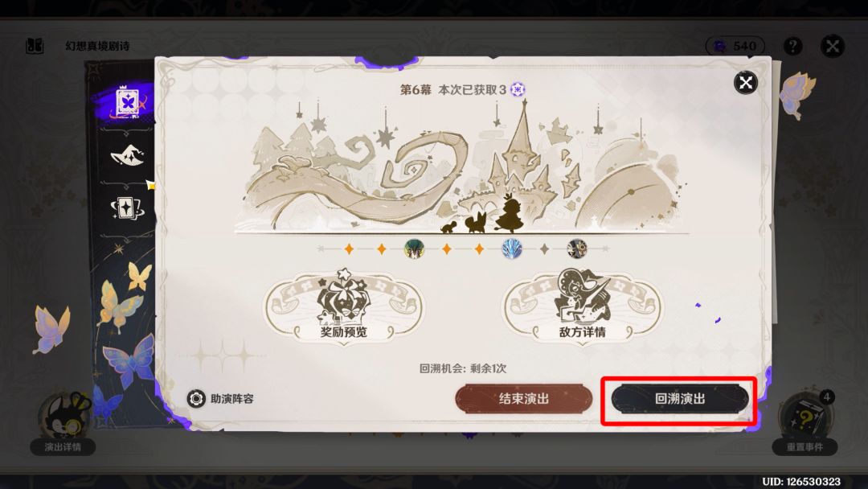Select the witch hat sidebar tab
Screen dimensions: 868x489
tap(127, 155)
